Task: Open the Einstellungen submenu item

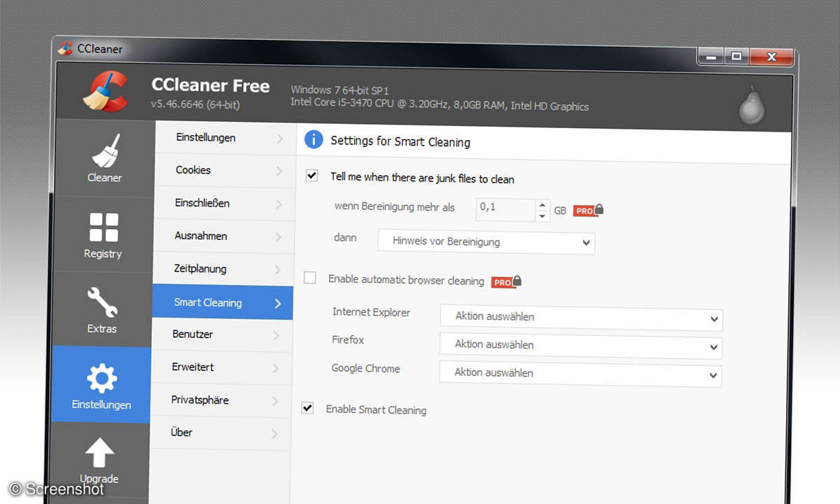Action: pos(224,137)
